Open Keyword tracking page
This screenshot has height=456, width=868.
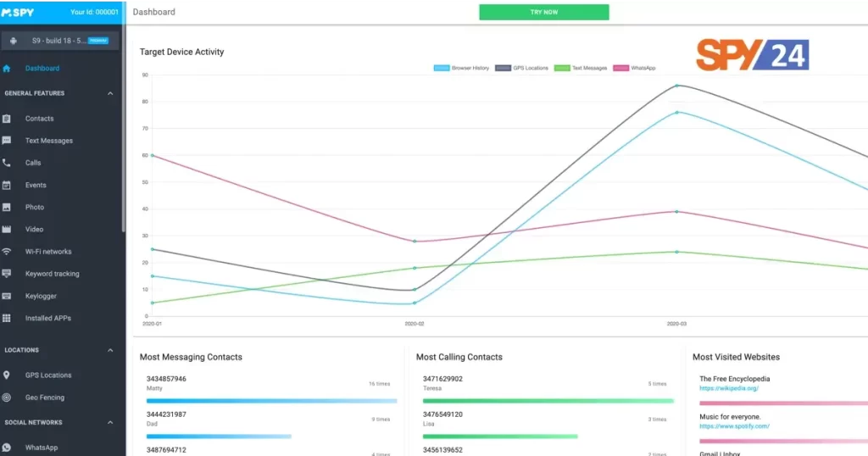(x=52, y=274)
